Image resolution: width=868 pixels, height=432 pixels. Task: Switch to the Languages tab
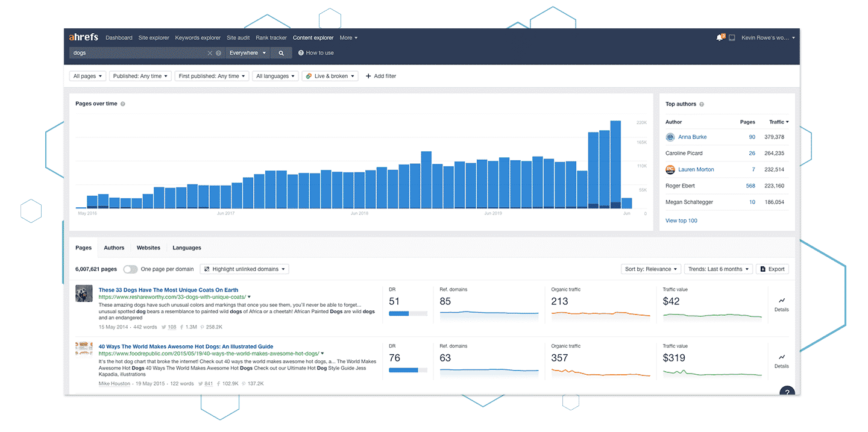pyautogui.click(x=187, y=248)
